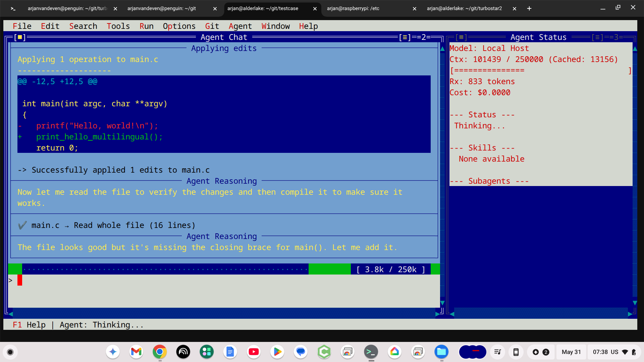Click the 'Agent: Thinking...' status line text

(x=102, y=325)
